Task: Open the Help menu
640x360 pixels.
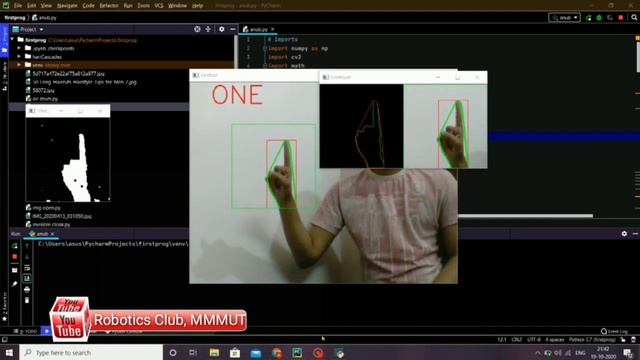Action: [198, 6]
